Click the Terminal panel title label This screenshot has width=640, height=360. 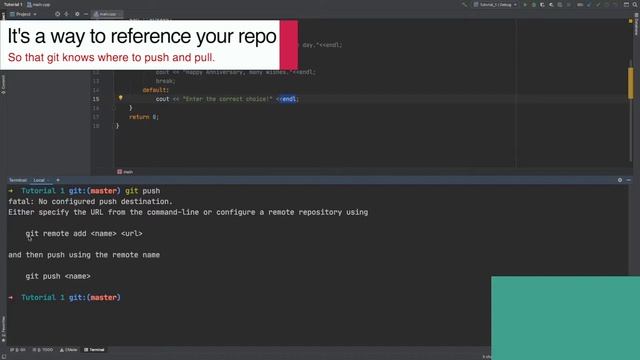pyautogui.click(x=18, y=180)
